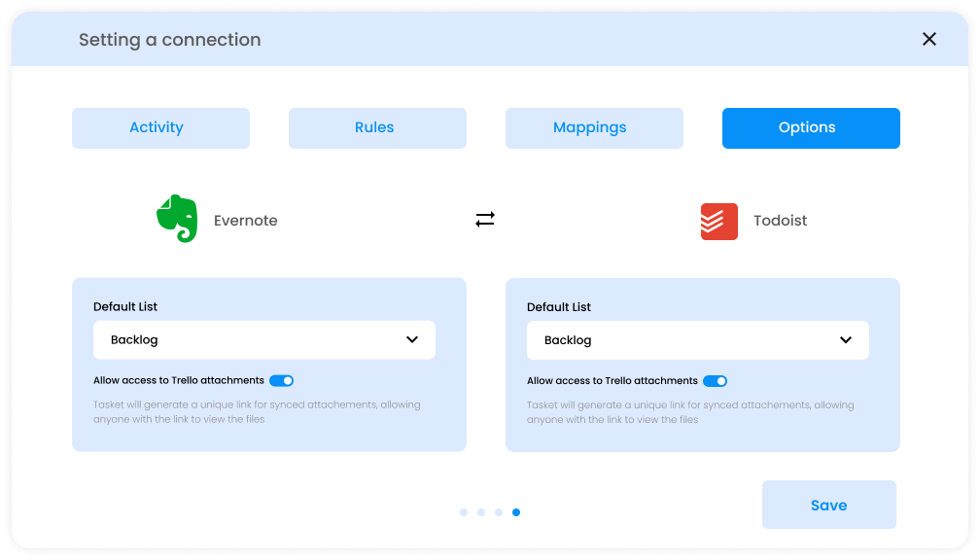Open the Evernote Default List dropdown
Viewport: 980px width, 560px height.
[x=264, y=340]
